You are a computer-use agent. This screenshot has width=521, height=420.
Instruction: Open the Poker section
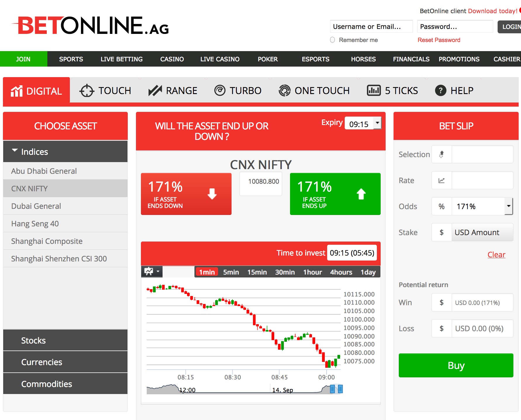(x=268, y=59)
